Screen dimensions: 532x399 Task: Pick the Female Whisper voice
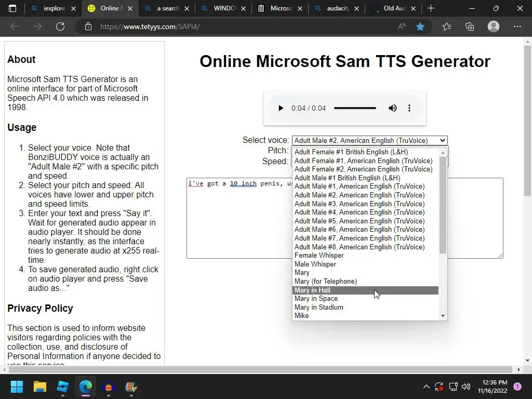[x=365, y=256]
